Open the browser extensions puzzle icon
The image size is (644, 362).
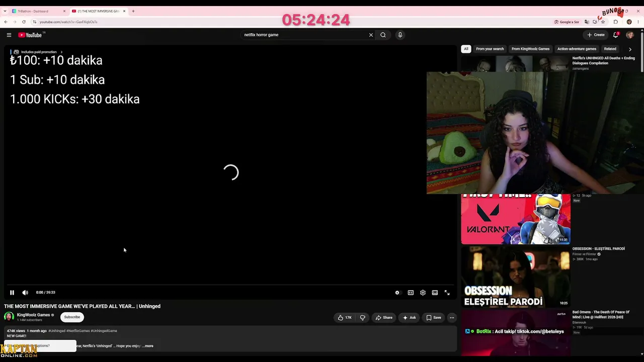tap(615, 22)
